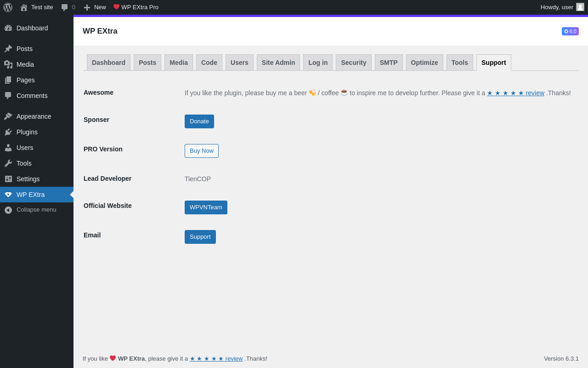This screenshot has width=588, height=368.
Task: Switch to the SMTP tab
Action: click(389, 63)
